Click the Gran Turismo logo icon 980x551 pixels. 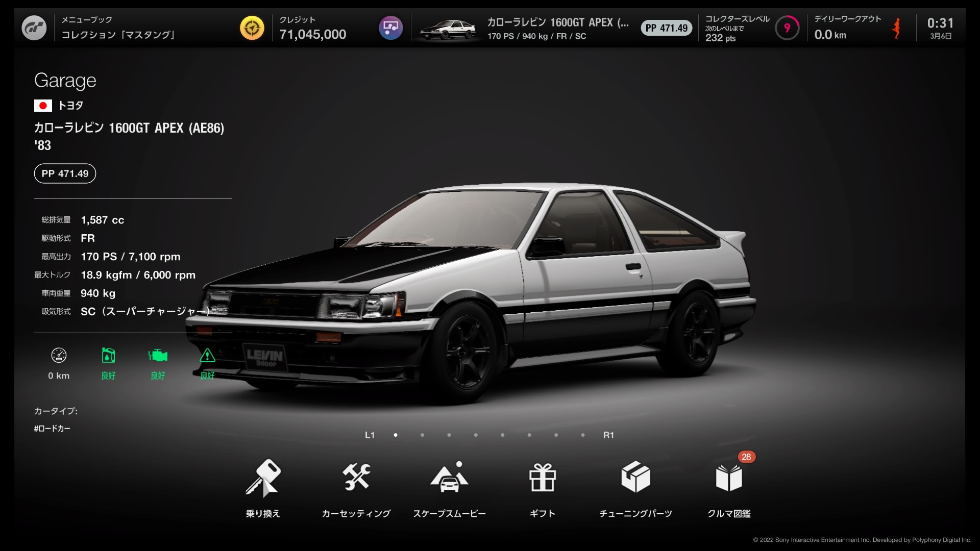click(34, 28)
